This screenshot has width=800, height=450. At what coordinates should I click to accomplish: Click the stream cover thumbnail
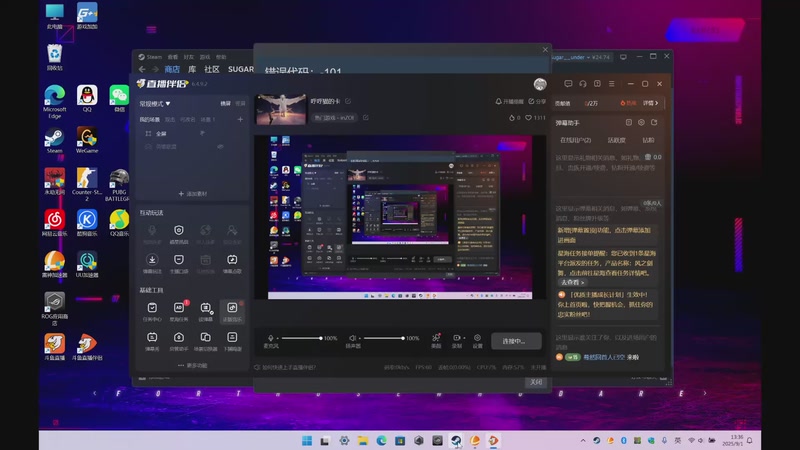[x=281, y=110]
